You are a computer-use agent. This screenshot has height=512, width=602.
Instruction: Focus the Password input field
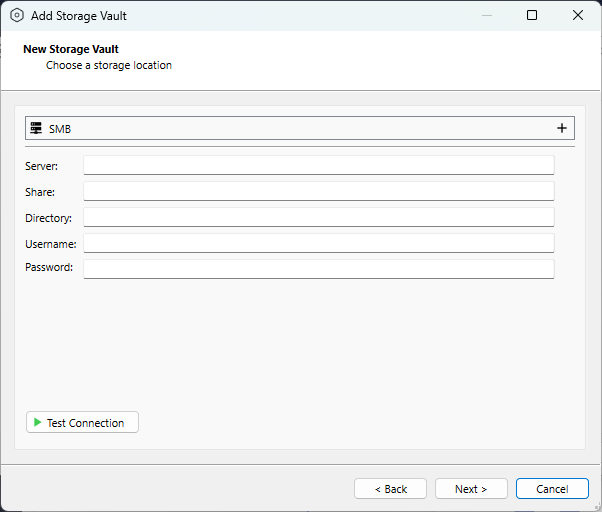pos(318,268)
